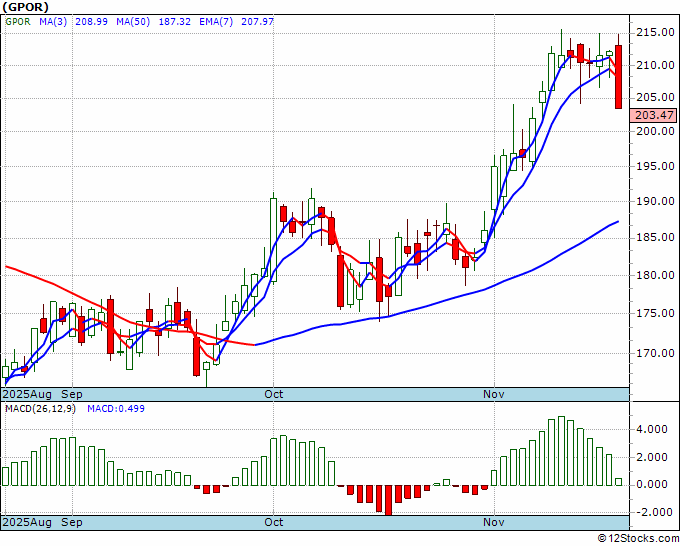Screen dimensions: 680x546
Task: Click the MACD(26,12,9) indicator label
Action: [x=40, y=409]
